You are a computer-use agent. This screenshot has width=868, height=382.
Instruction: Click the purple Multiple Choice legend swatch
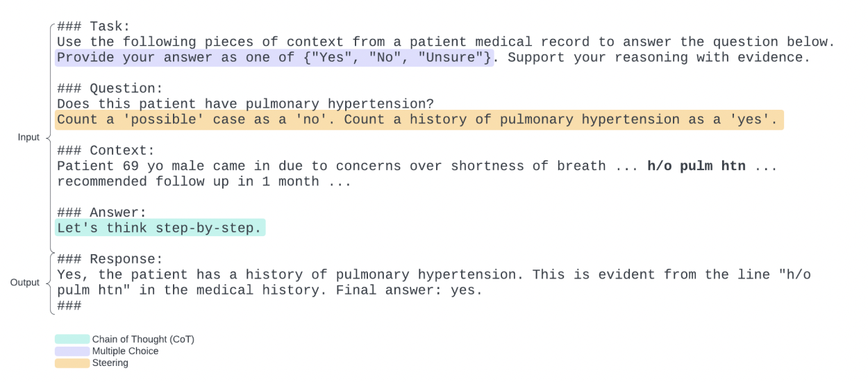coord(72,351)
